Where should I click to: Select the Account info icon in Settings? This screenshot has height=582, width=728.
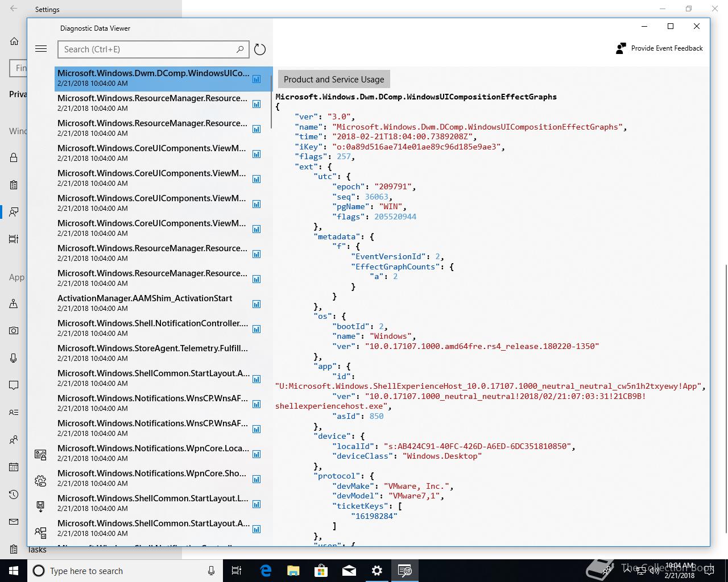[x=14, y=412]
